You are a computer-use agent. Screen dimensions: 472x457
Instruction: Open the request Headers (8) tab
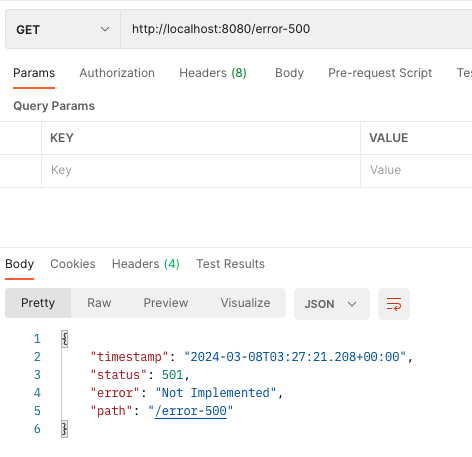pos(213,73)
